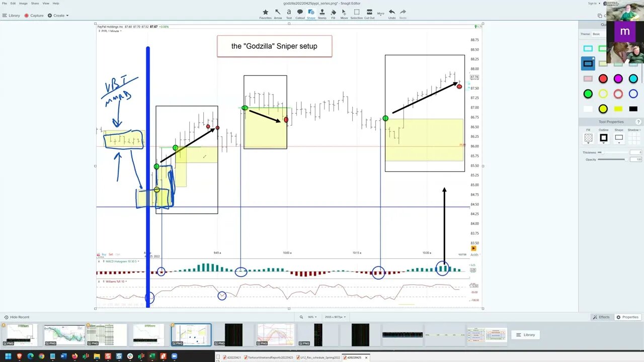Open the More tools dropdown
The height and width of the screenshot is (362, 644).
coord(381,14)
